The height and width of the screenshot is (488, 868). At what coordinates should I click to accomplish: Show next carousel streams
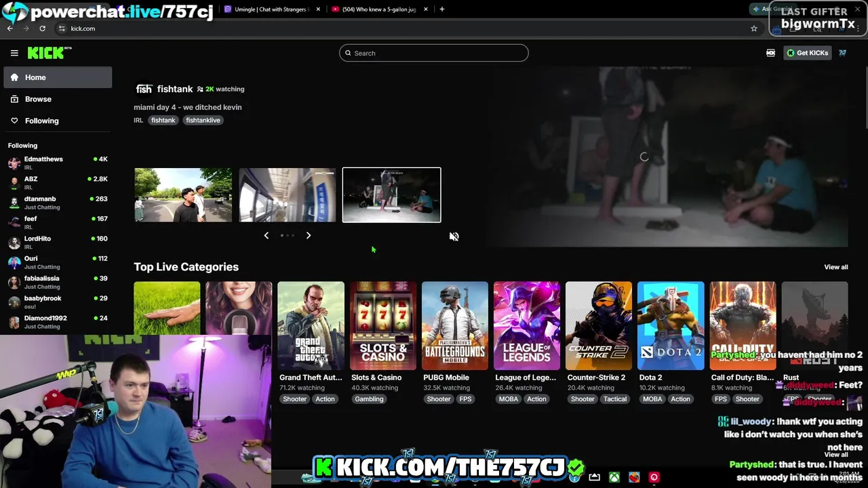tap(309, 235)
